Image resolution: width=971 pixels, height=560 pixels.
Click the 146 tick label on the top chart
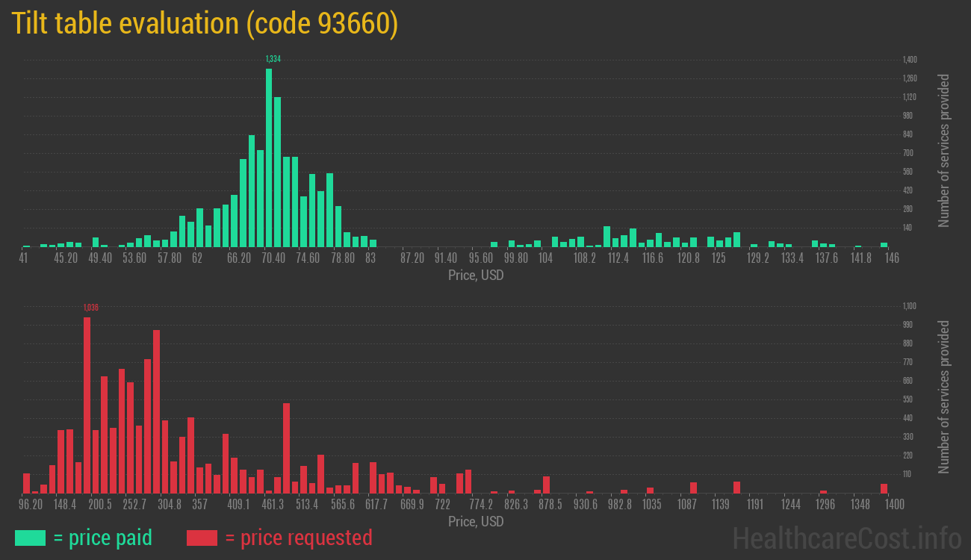(891, 258)
